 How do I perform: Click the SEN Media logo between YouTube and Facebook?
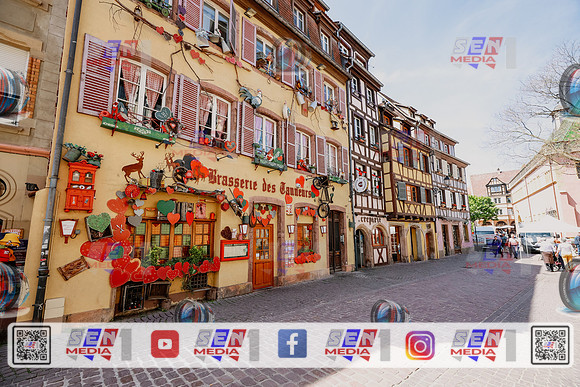226,344
